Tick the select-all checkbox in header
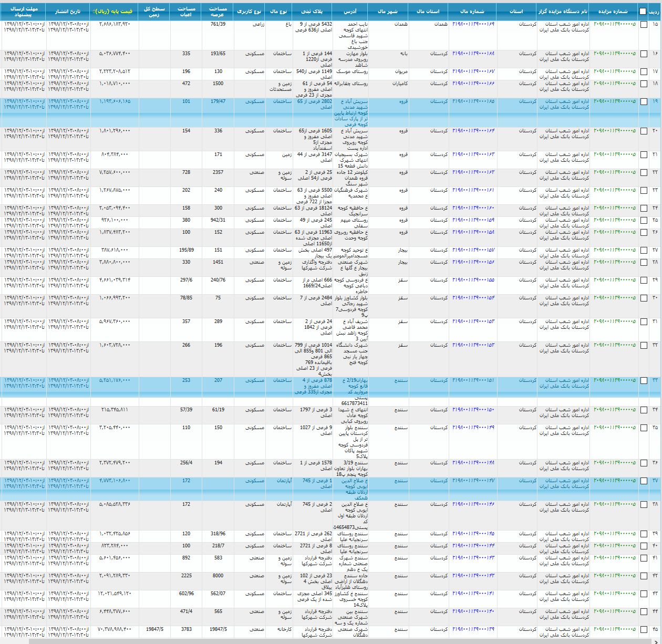662x644 pixels. 644,12
